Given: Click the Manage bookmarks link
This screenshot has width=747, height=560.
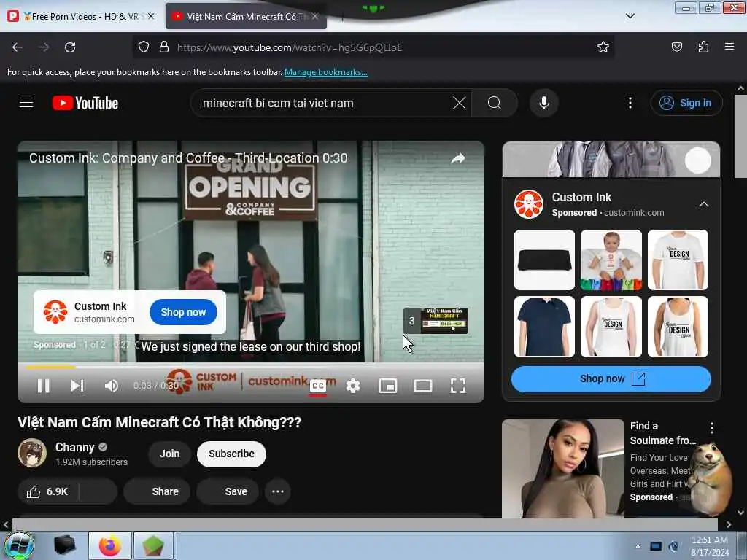Looking at the screenshot, I should point(326,72).
